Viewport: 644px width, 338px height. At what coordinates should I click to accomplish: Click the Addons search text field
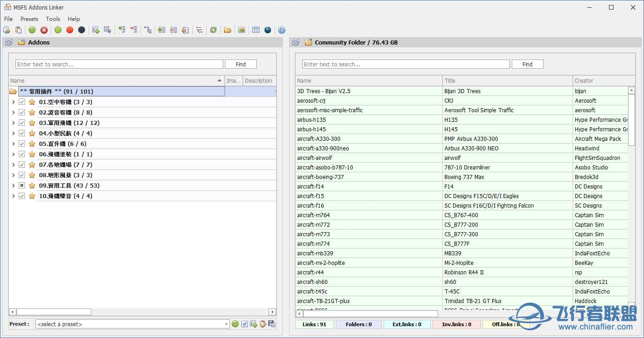[119, 64]
